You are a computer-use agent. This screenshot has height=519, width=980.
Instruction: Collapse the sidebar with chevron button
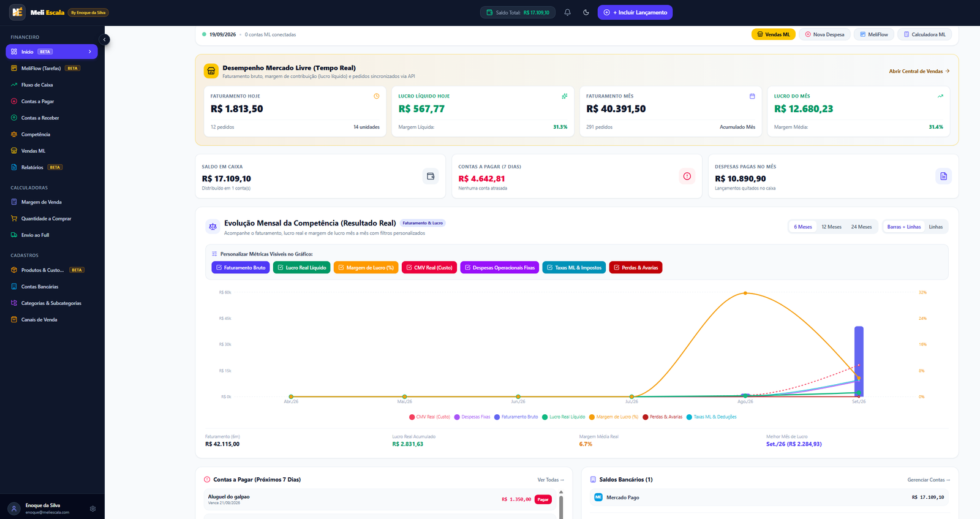click(105, 39)
